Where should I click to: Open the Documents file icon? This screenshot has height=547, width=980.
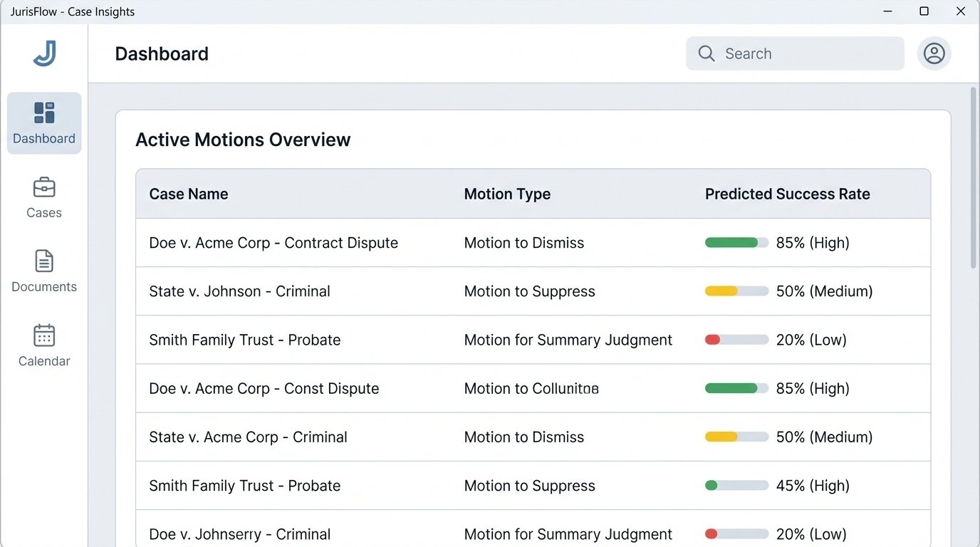(44, 261)
